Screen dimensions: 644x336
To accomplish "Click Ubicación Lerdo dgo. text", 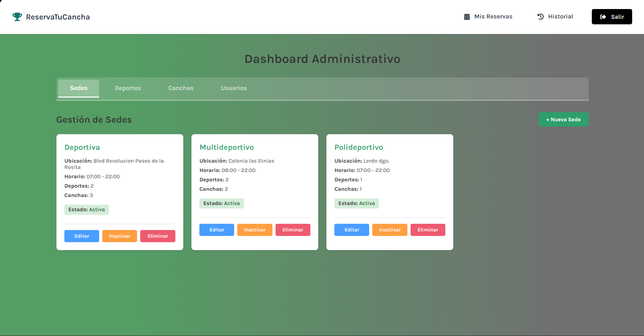I will [362, 161].
